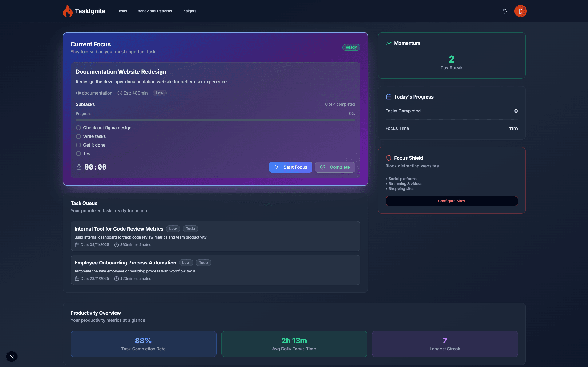Check off the 'Check out figma design' subtask

click(x=78, y=128)
